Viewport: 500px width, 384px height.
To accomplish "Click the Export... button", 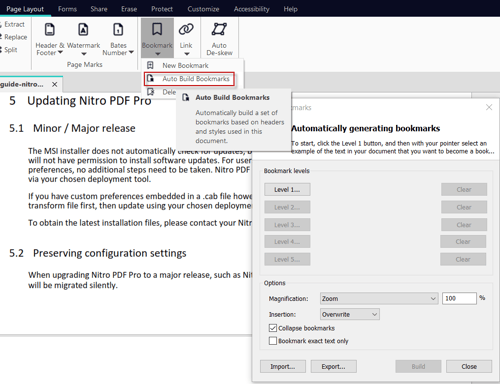I will point(333,366).
